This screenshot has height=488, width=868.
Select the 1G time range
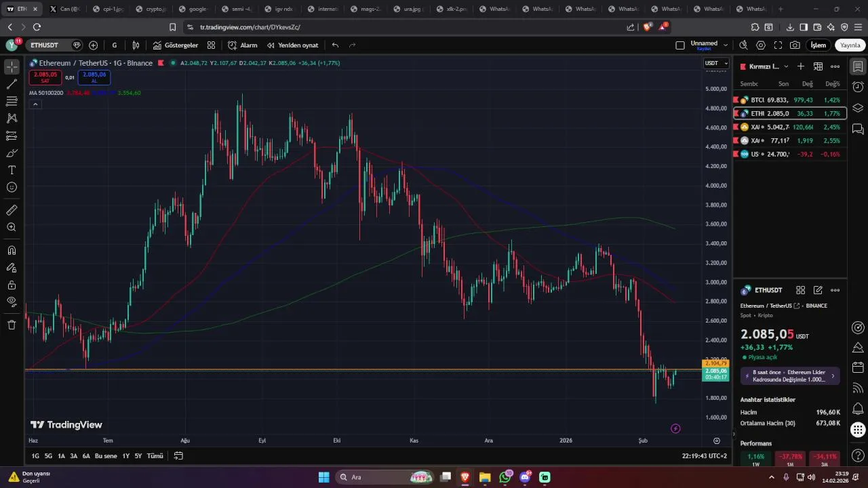pos(35,456)
